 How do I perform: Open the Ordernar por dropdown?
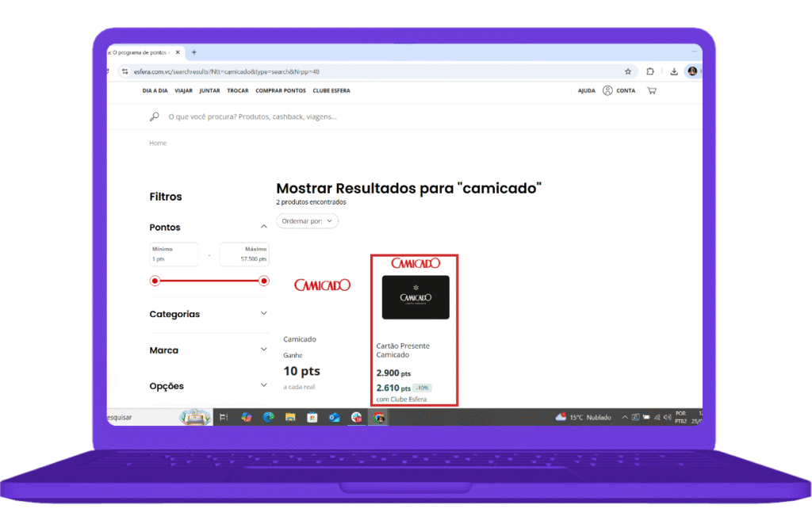(x=307, y=221)
